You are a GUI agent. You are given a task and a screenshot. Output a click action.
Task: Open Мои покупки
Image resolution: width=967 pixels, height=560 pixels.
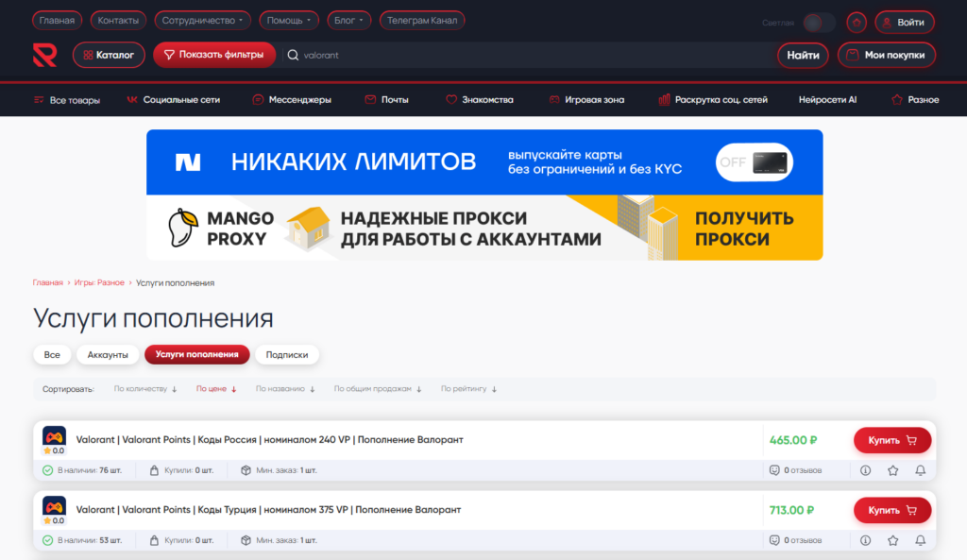pos(886,56)
